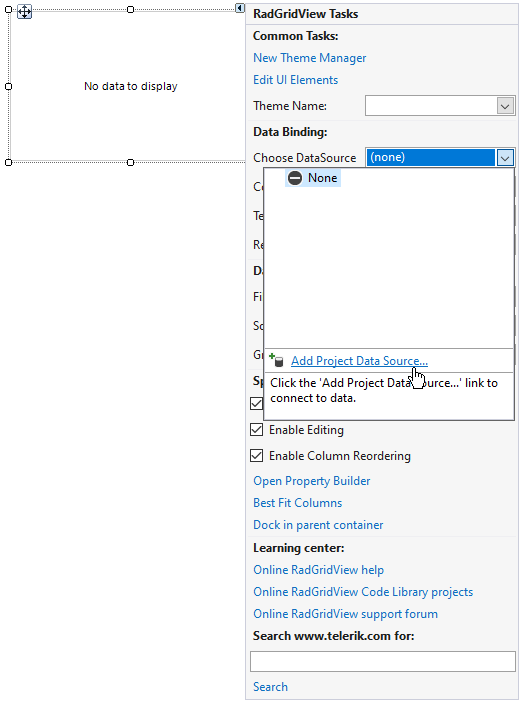Select the None data source entry
526x709 pixels.
click(x=313, y=178)
